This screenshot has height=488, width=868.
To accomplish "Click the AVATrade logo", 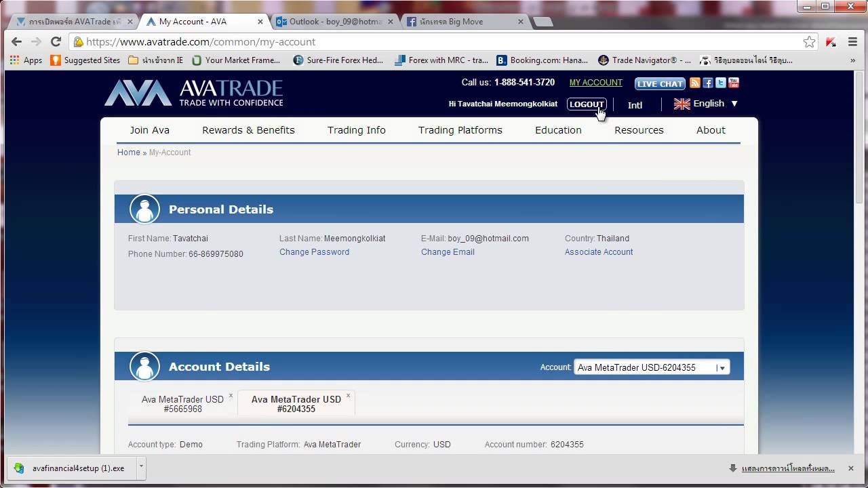I will (x=193, y=93).
